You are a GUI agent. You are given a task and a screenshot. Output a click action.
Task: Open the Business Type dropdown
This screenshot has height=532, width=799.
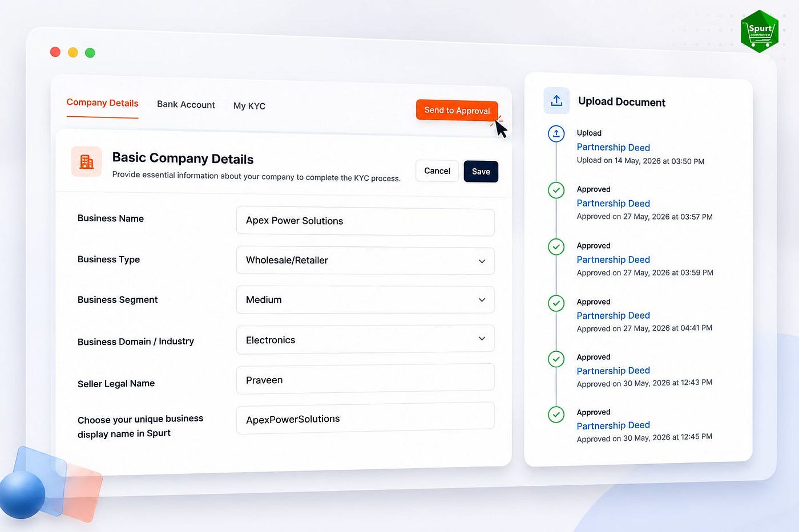[x=365, y=261]
